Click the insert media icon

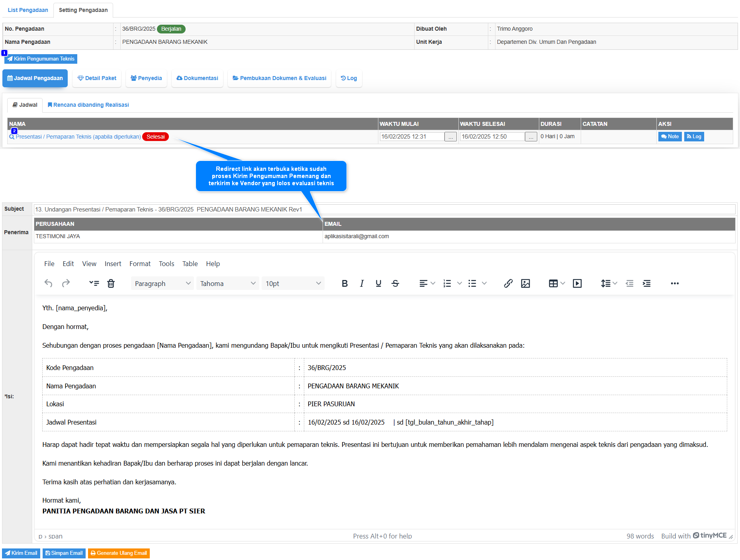(x=577, y=283)
